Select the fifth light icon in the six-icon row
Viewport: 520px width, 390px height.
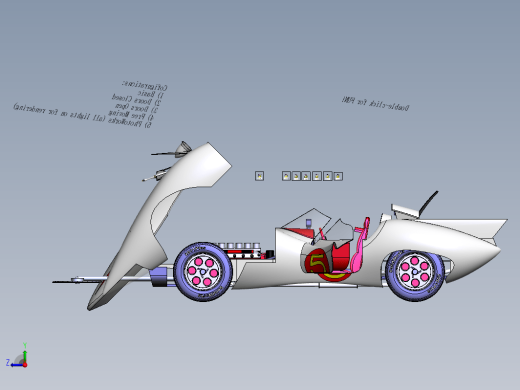(x=327, y=176)
